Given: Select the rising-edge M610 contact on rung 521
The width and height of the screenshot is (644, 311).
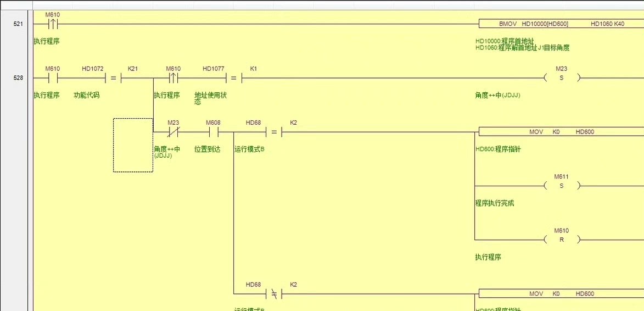Looking at the screenshot, I should 53,24.
